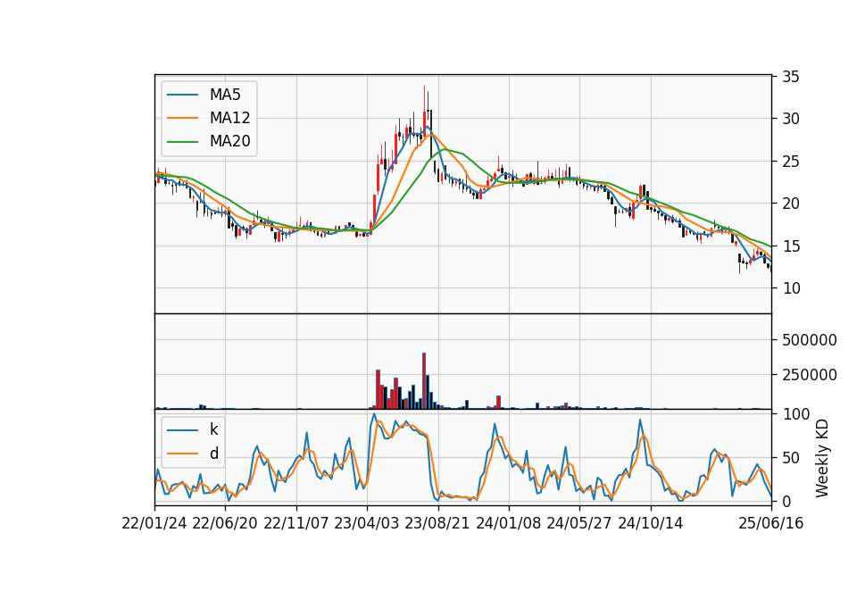Image resolution: width=857 pixels, height=616 pixels.
Task: Click the price axis value 10
Action: pos(790,288)
